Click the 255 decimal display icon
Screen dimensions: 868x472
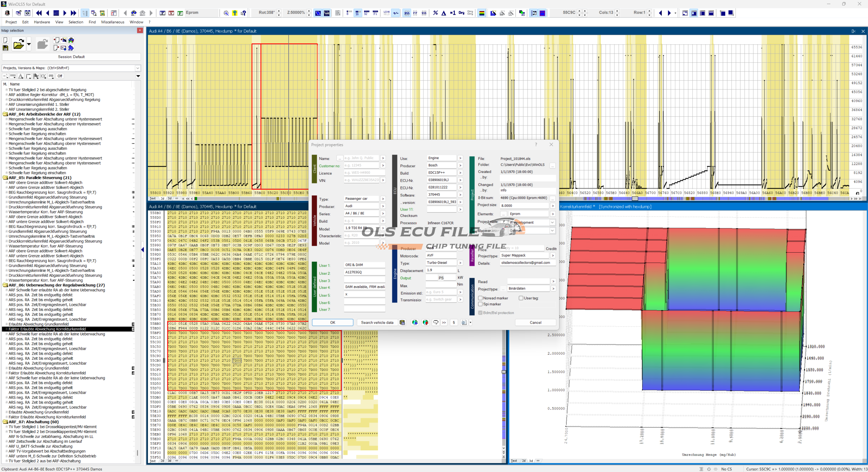click(407, 13)
